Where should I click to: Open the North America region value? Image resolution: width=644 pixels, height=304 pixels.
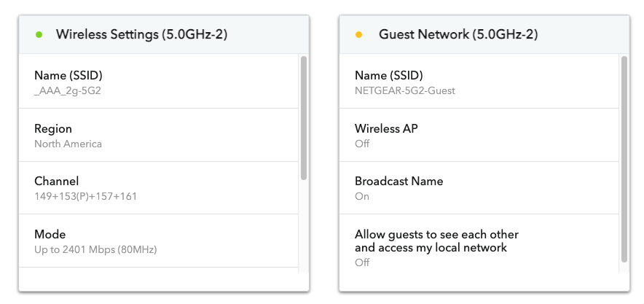click(68, 144)
